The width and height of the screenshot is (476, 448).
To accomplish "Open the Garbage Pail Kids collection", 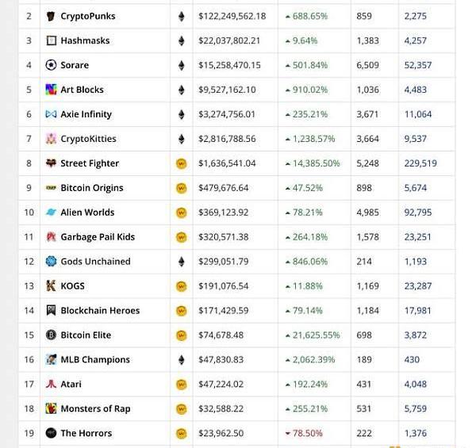I will click(98, 237).
